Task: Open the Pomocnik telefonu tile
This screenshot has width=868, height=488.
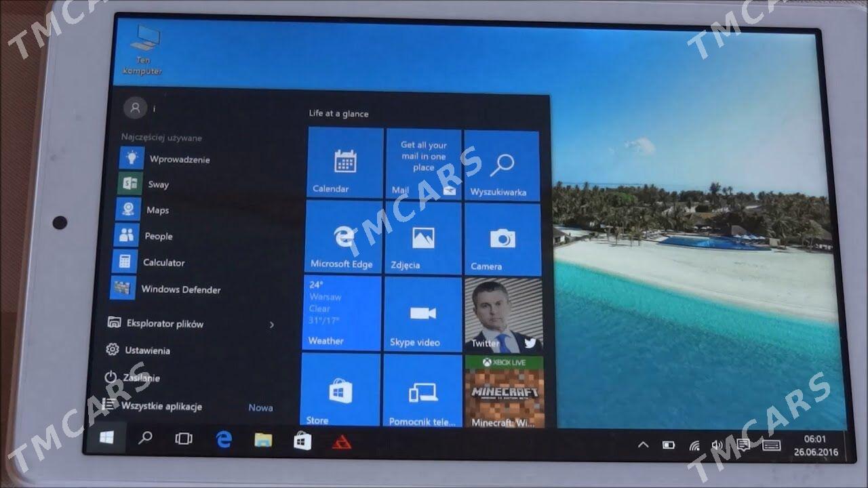Action: pyautogui.click(x=422, y=390)
